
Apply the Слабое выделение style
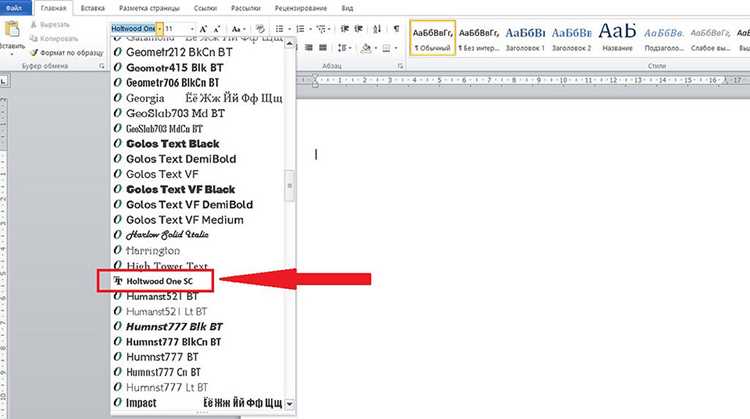[710, 38]
